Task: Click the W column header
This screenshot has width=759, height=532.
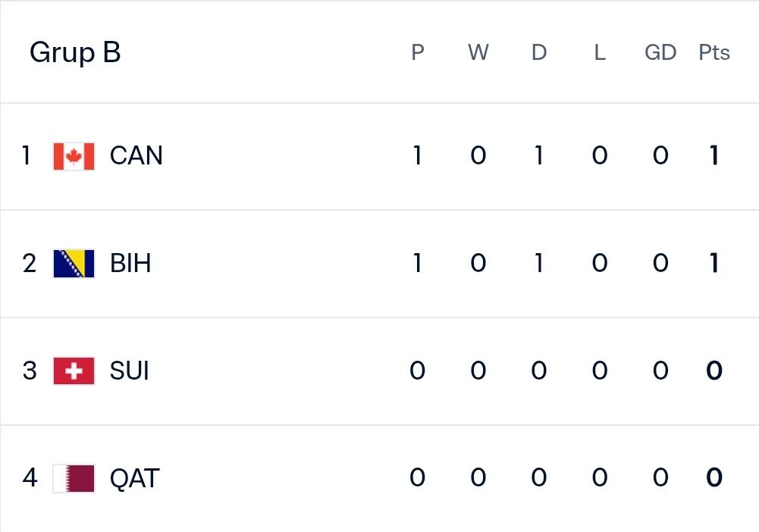Action: pyautogui.click(x=478, y=52)
